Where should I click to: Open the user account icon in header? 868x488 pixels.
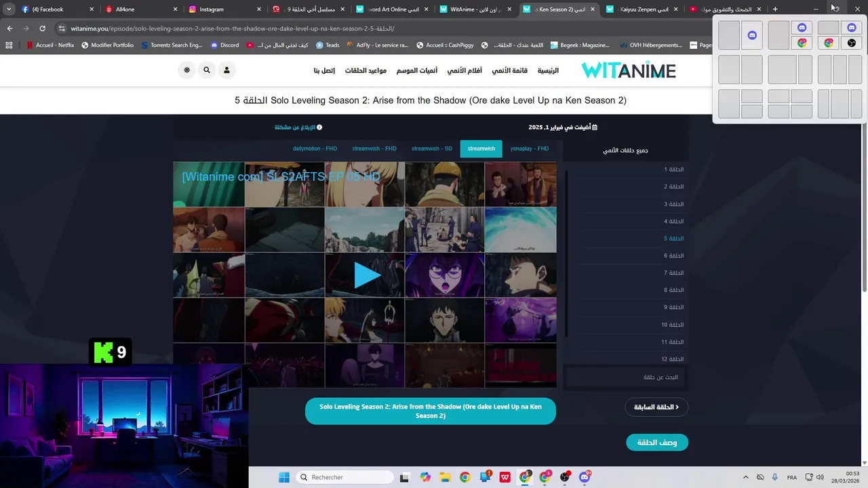click(226, 70)
